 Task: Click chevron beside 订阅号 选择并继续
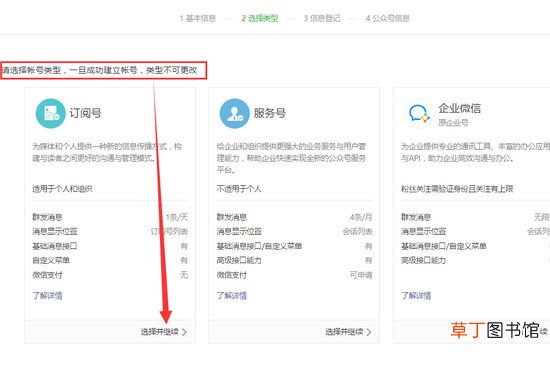pyautogui.click(x=184, y=332)
